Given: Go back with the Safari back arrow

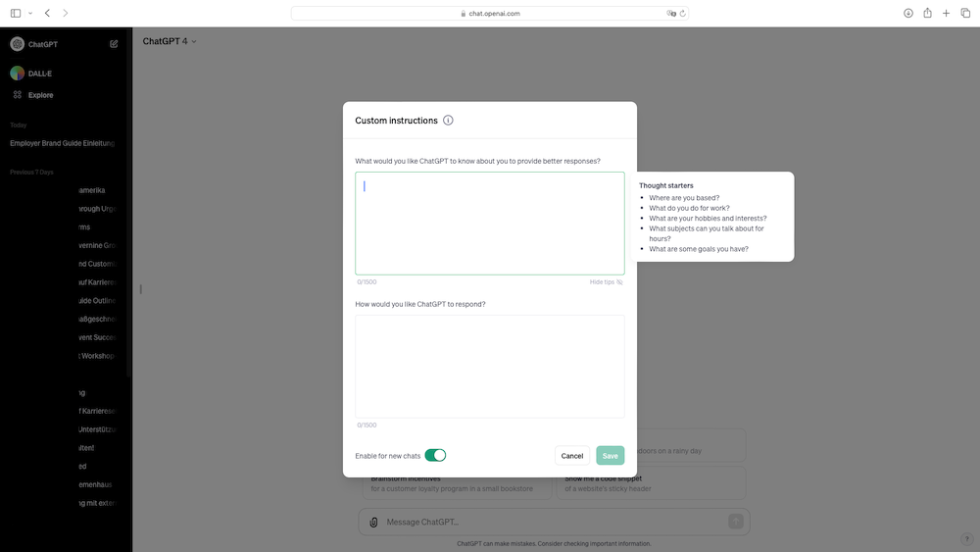Looking at the screenshot, I should point(47,13).
